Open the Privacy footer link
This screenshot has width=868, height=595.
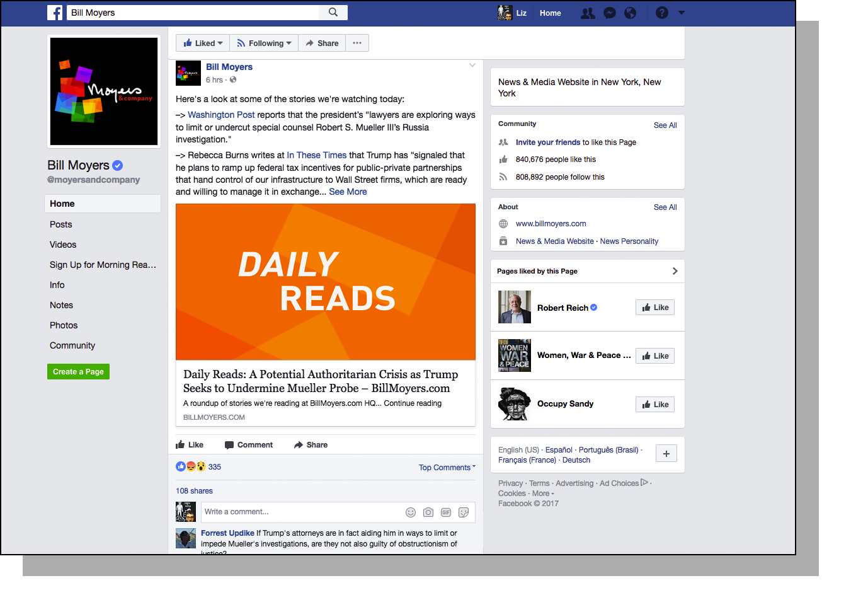(510, 483)
